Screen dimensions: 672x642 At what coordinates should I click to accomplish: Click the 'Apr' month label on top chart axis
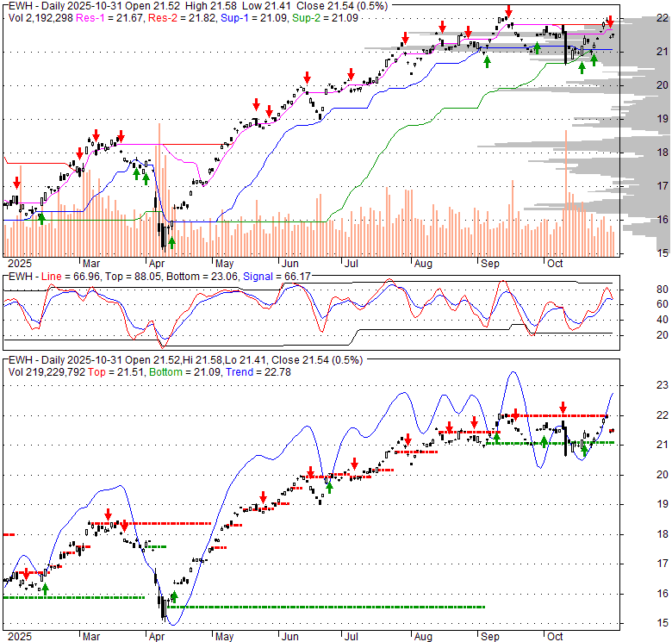(157, 264)
